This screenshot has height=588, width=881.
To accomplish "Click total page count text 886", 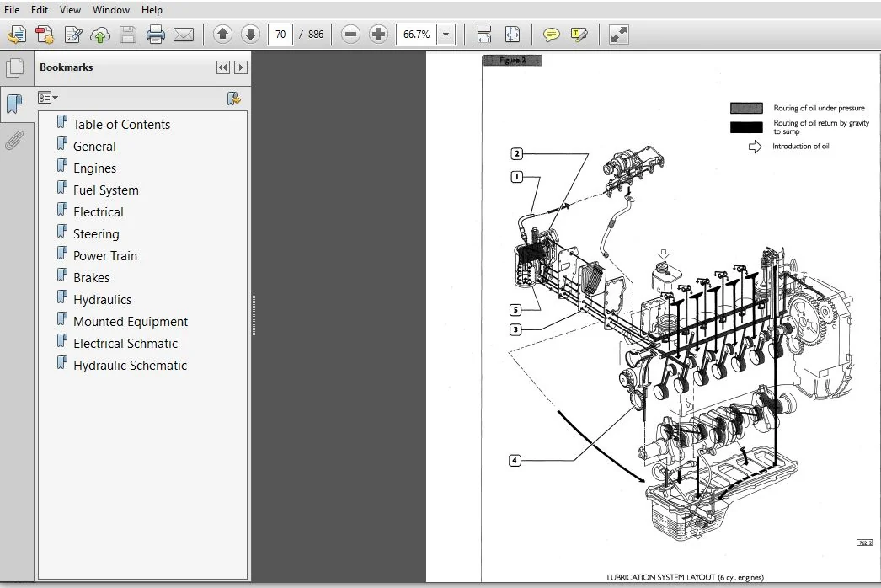I will [x=316, y=35].
